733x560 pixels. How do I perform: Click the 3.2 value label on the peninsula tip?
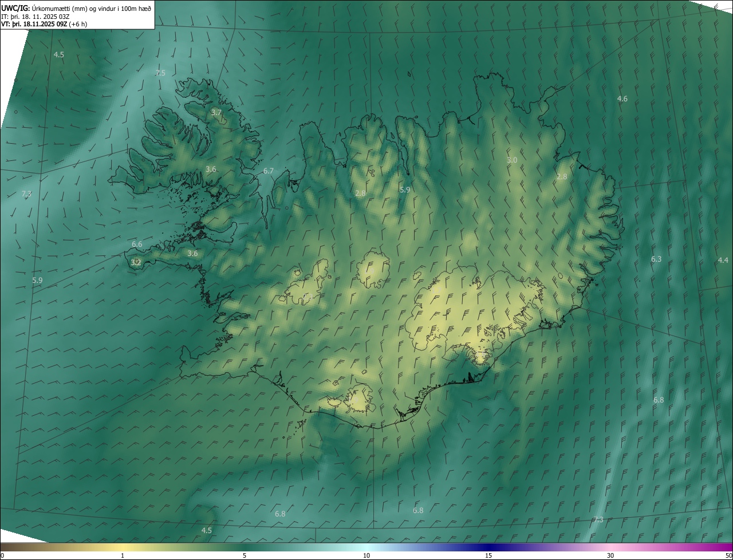pyautogui.click(x=136, y=262)
